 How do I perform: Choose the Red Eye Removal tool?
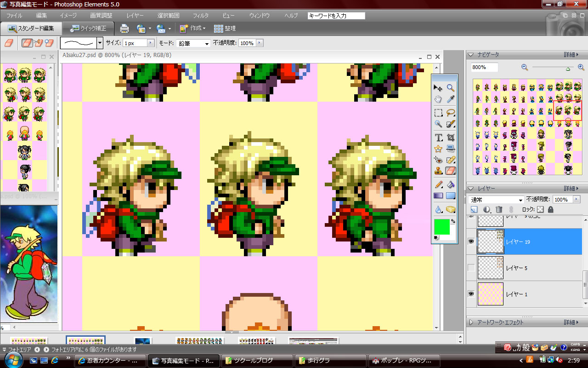tap(438, 160)
